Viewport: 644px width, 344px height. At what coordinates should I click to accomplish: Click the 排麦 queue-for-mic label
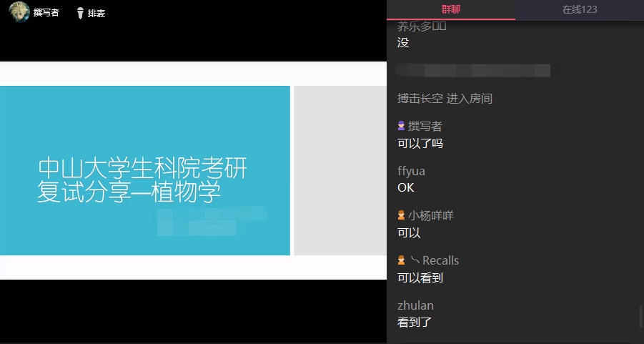tap(96, 13)
